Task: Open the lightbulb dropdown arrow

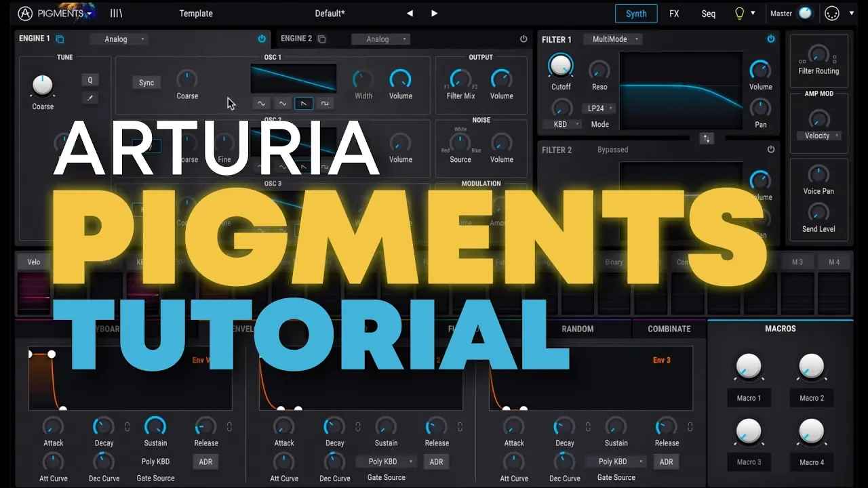Action: click(753, 13)
